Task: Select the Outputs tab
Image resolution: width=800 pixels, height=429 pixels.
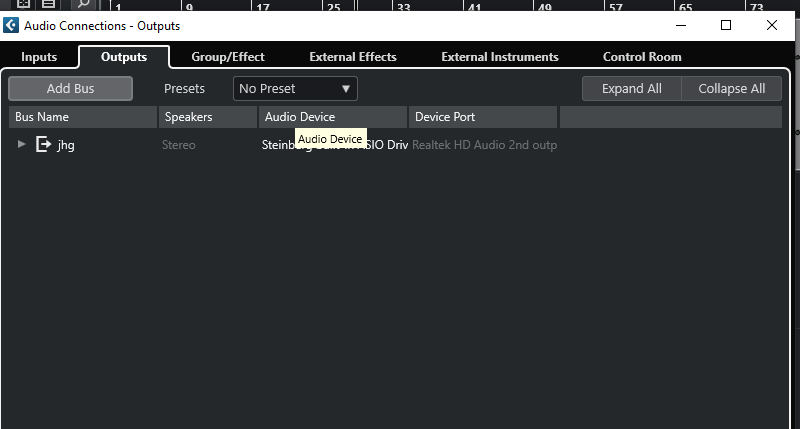Action: click(x=124, y=57)
